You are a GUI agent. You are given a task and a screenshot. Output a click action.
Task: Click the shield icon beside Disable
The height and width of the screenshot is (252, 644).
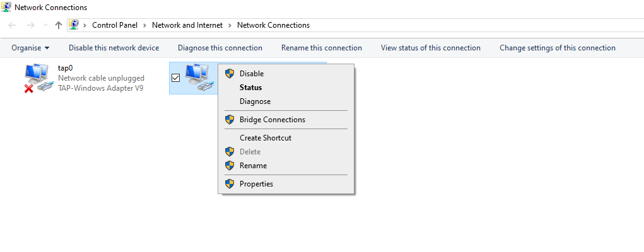(230, 74)
